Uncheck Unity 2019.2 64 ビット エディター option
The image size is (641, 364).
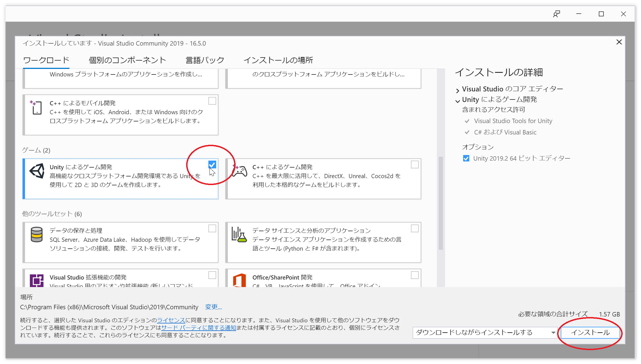466,158
